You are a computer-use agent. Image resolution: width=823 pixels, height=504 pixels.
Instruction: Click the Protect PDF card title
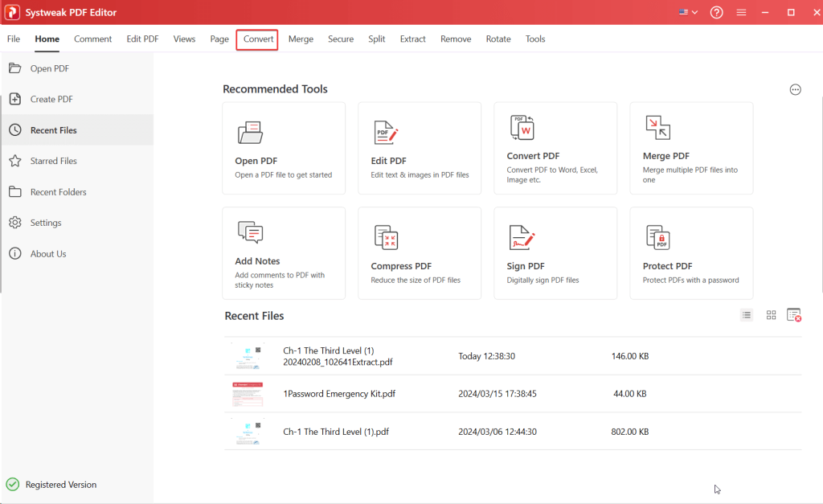pyautogui.click(x=667, y=266)
